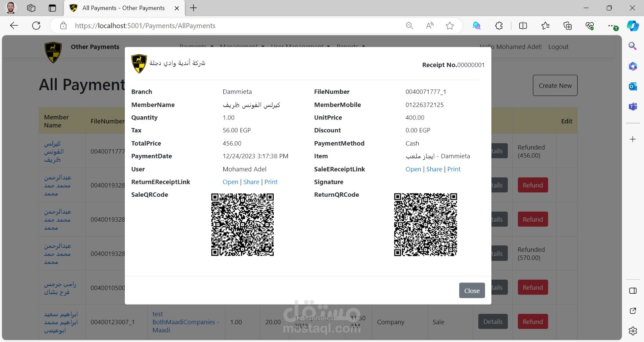Click the Tax value 56.00 EGP
This screenshot has width=644, height=342.
click(x=237, y=130)
